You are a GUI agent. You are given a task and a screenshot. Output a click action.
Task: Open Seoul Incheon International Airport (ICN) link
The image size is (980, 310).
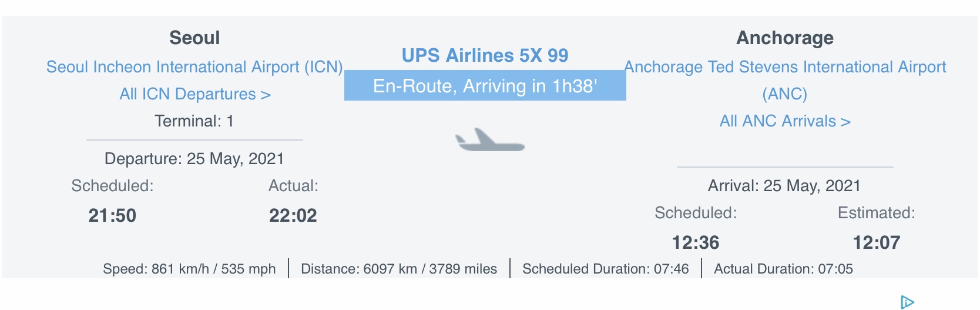pos(194,67)
